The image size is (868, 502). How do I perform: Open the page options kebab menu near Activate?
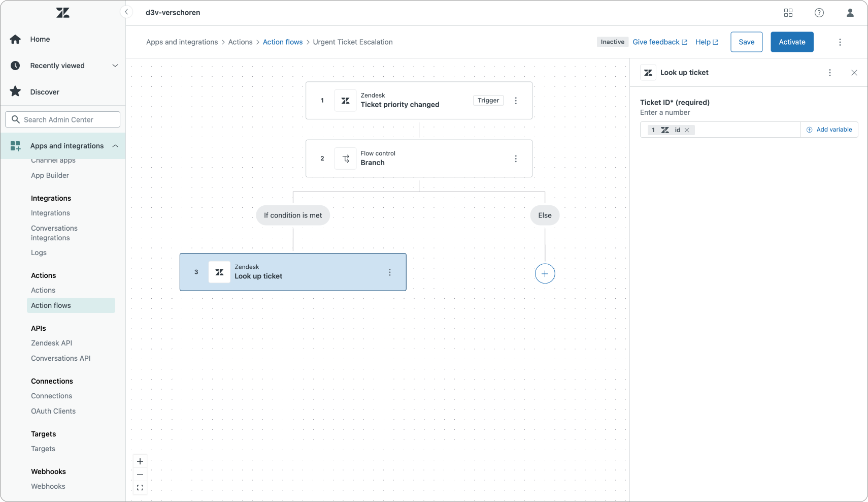point(840,42)
